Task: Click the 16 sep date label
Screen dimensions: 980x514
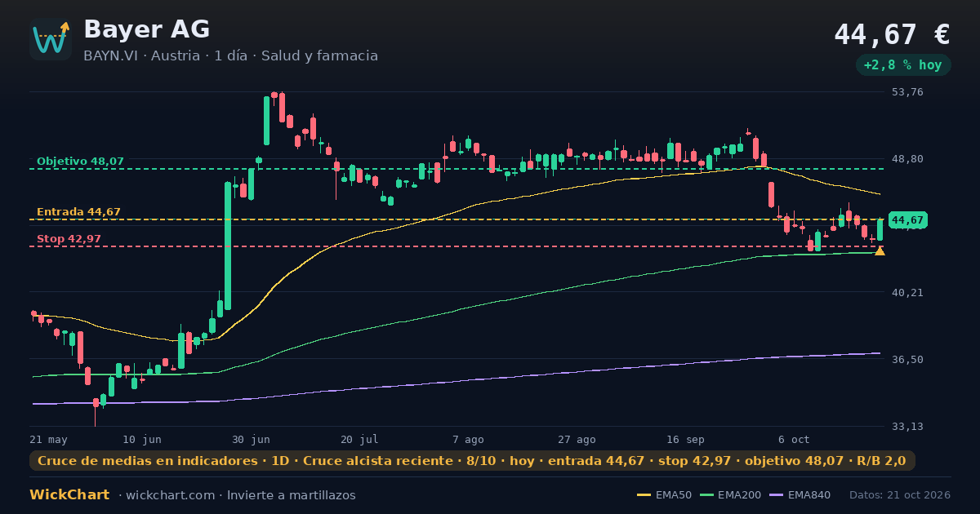Action: (x=685, y=439)
